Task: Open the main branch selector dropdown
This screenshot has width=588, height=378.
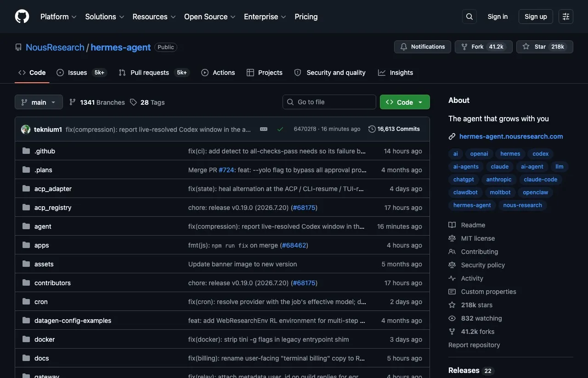Action: tap(39, 102)
